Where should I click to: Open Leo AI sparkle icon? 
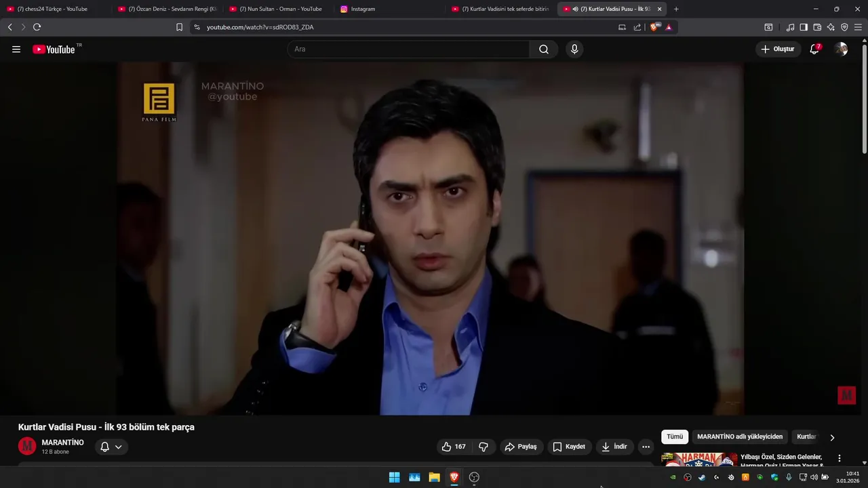(x=831, y=27)
